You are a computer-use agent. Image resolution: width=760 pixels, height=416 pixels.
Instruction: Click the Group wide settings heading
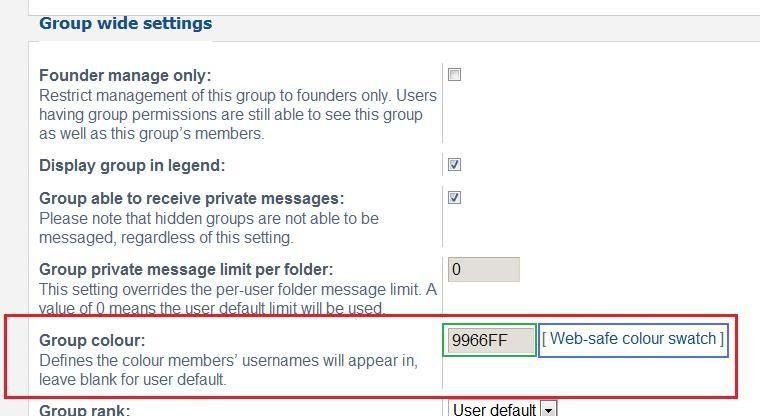[x=126, y=23]
